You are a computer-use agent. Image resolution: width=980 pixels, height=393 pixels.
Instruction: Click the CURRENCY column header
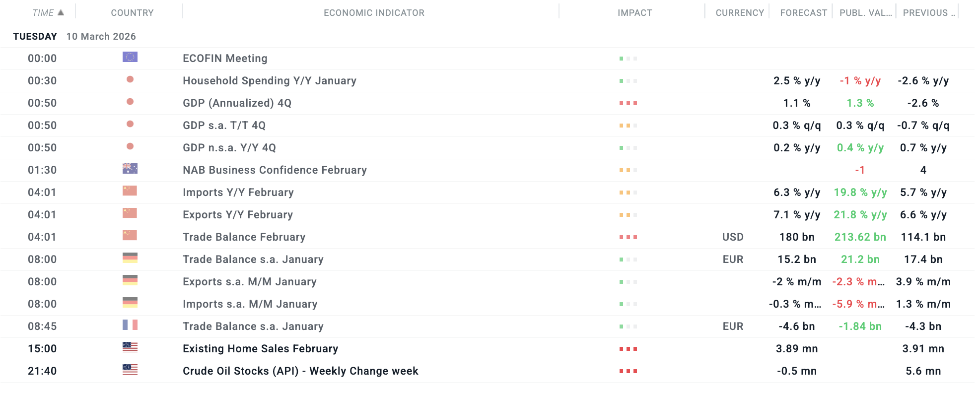tap(739, 13)
